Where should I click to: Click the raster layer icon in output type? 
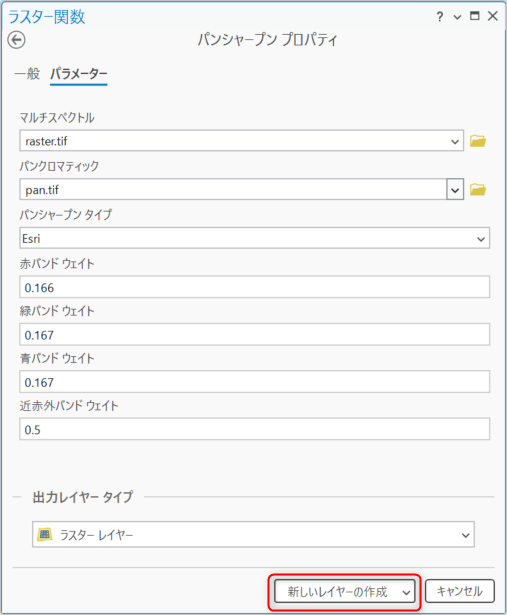pyautogui.click(x=45, y=534)
